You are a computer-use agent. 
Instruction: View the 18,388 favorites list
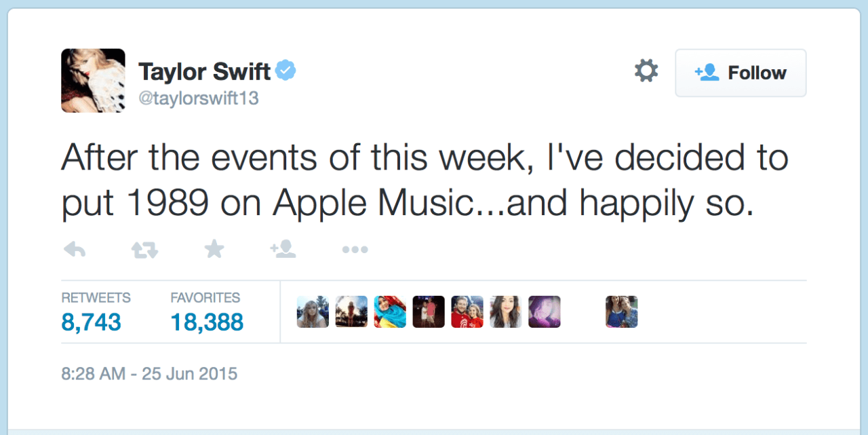point(207,322)
